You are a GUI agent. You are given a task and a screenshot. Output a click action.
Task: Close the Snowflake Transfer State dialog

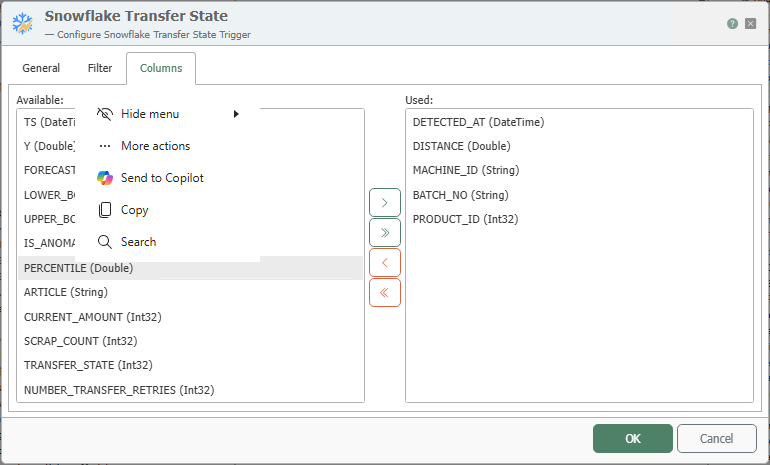(x=750, y=24)
